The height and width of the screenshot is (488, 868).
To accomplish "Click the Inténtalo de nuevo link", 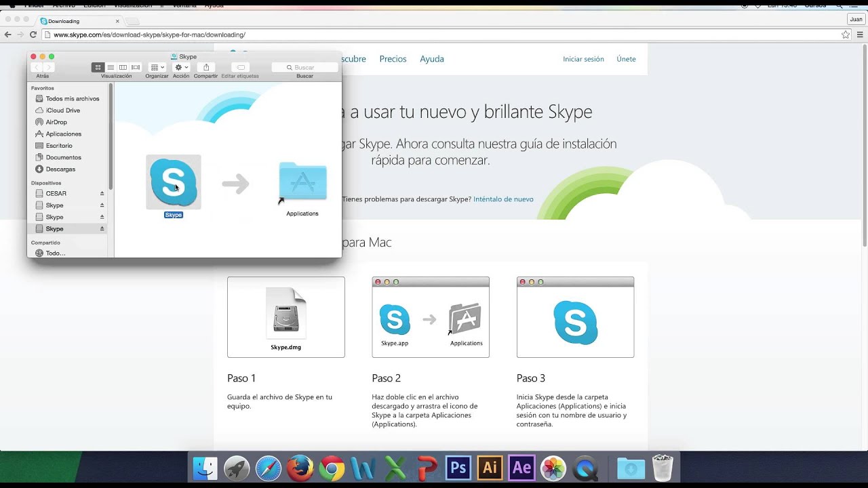I will click(x=503, y=199).
